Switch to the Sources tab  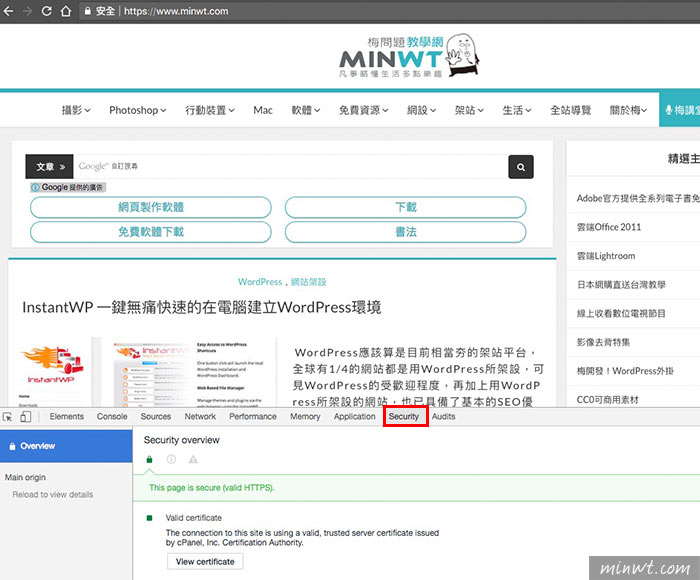point(156,417)
